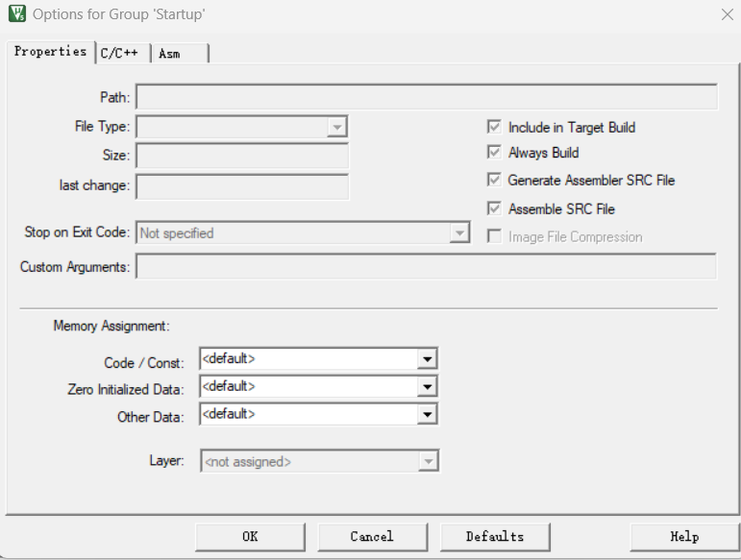Screen dimensions: 741x560
Task: Expand the Code / Const dropdown
Action: click(428, 359)
